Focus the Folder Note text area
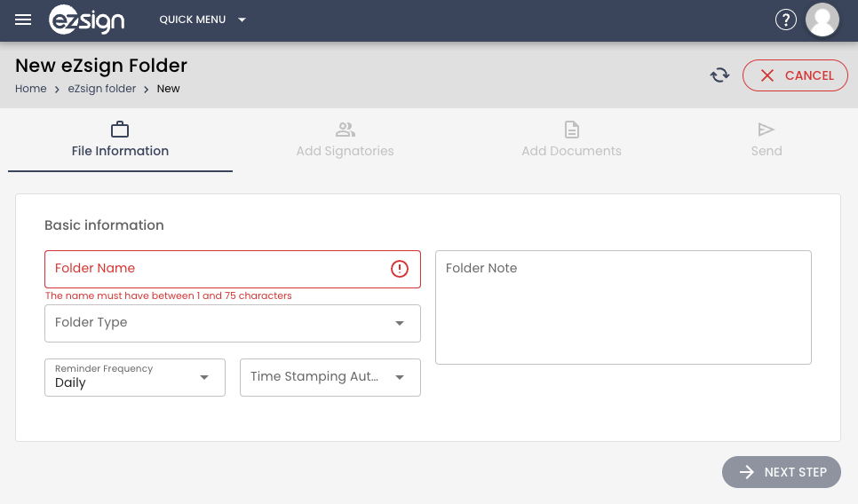858x504 pixels. coord(624,307)
